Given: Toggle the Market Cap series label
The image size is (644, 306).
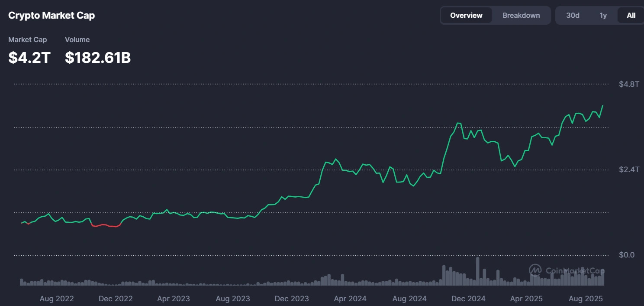Looking at the screenshot, I should click(x=28, y=39).
